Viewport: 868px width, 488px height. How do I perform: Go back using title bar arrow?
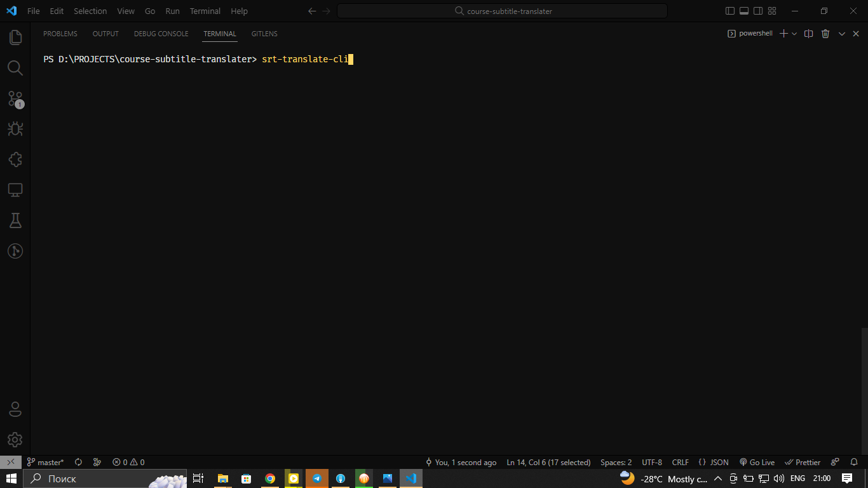[x=312, y=11]
